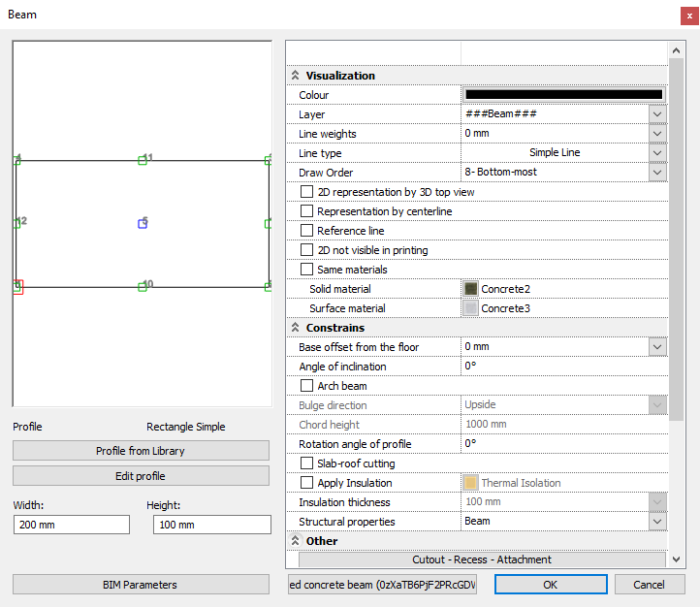700x607 pixels.
Task: Select green handle 4 at profile top-left corner
Action: 16,160
